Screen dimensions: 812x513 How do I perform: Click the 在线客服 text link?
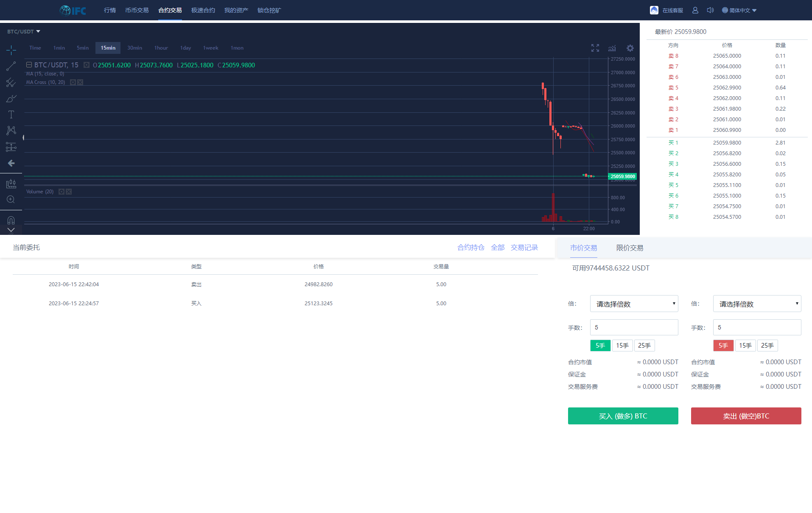[x=673, y=10]
